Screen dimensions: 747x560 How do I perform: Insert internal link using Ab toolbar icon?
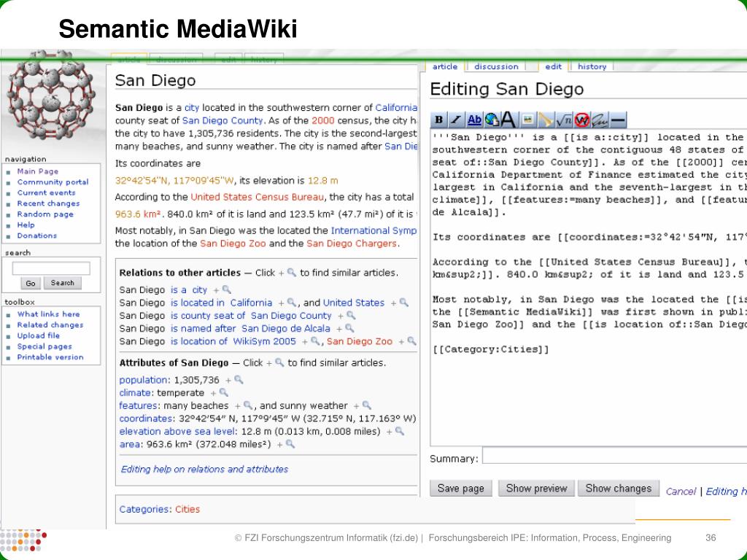pos(474,120)
